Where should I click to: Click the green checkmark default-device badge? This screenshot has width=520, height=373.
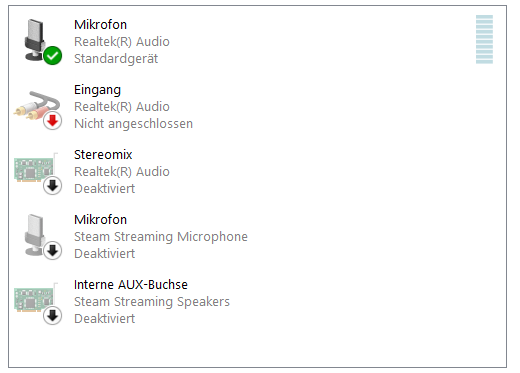click(53, 56)
